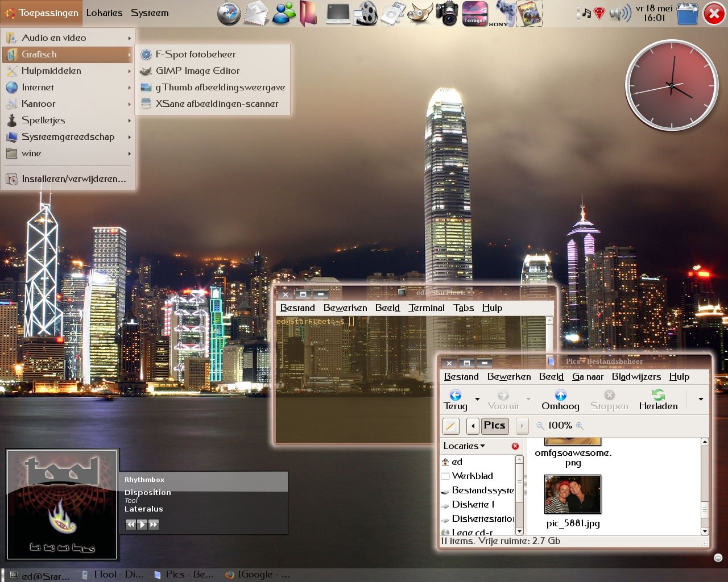Open the Terug history dropdown arrow
Viewport: 728px width, 582px height.
(477, 400)
